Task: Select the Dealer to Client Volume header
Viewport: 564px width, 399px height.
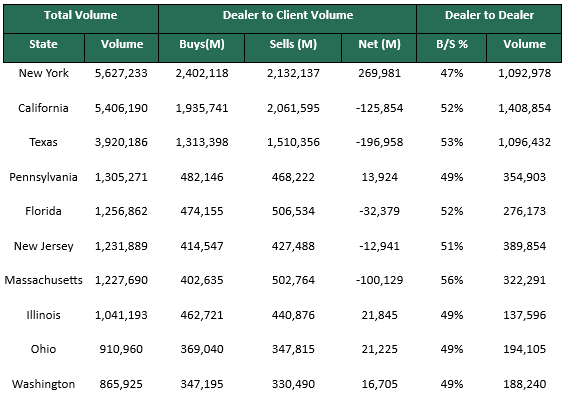Action: click(287, 19)
